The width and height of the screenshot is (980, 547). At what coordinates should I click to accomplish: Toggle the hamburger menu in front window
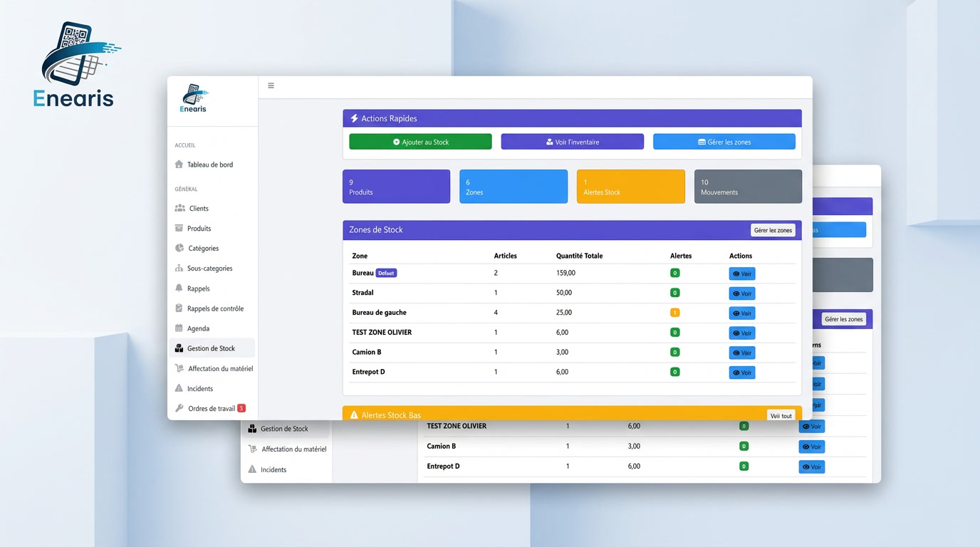(x=271, y=85)
